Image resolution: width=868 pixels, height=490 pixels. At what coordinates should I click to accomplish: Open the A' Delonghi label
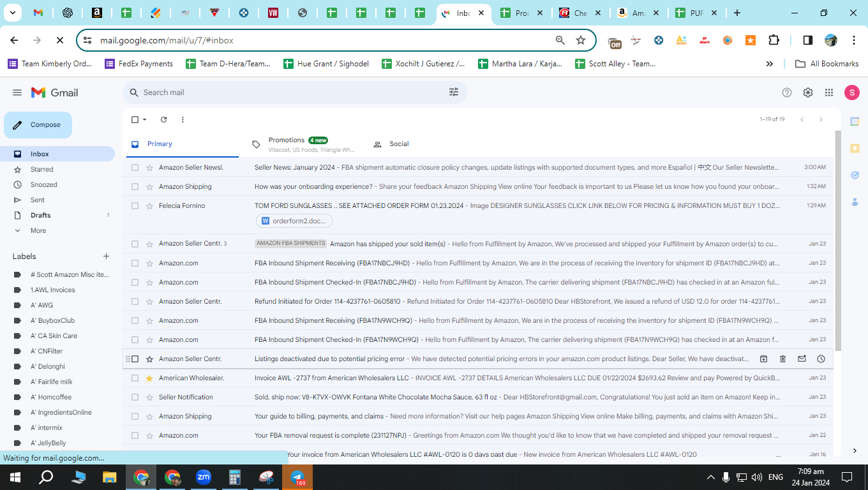47,366
